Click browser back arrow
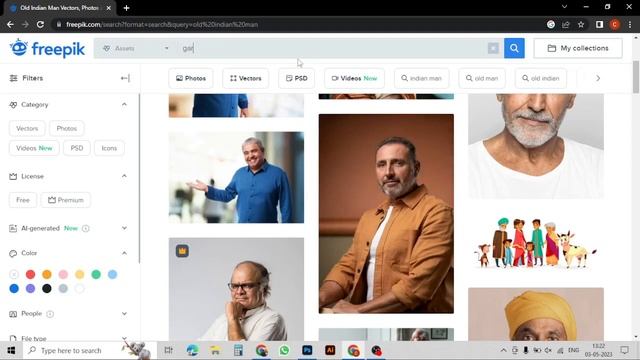 coord(10,24)
